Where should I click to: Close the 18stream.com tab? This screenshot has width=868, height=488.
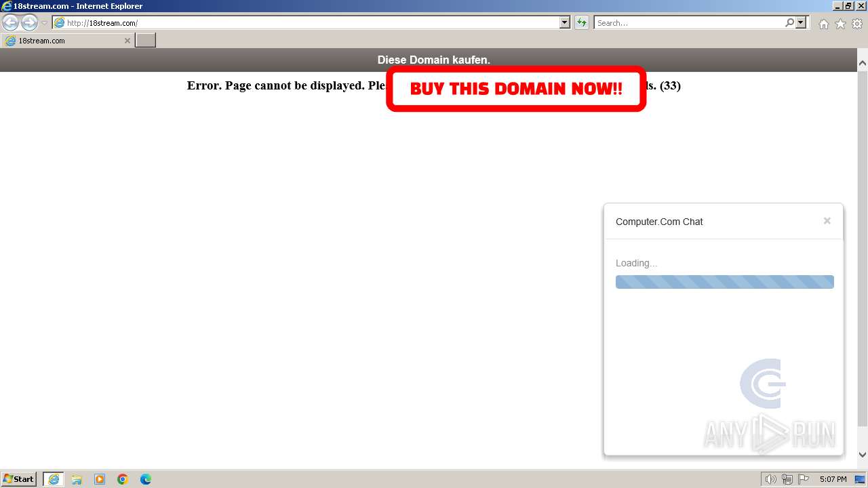click(x=127, y=41)
